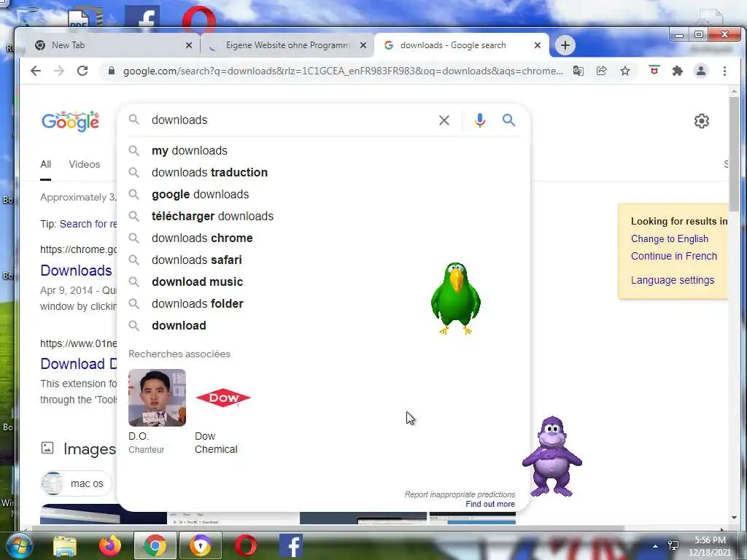Open the Extensions puzzle icon
The height and width of the screenshot is (560, 747).
(677, 71)
